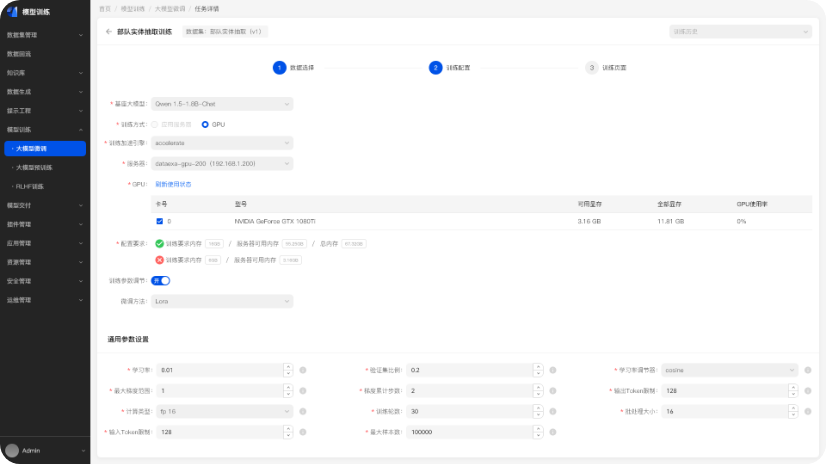Click the 首页 breadcrumb link
826x464 pixels.
(x=105, y=7)
